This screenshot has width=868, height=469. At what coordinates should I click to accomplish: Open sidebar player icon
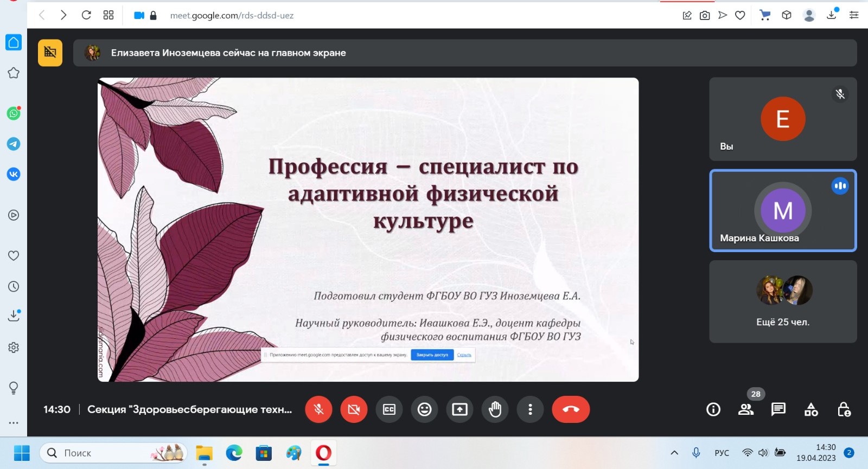(14, 215)
